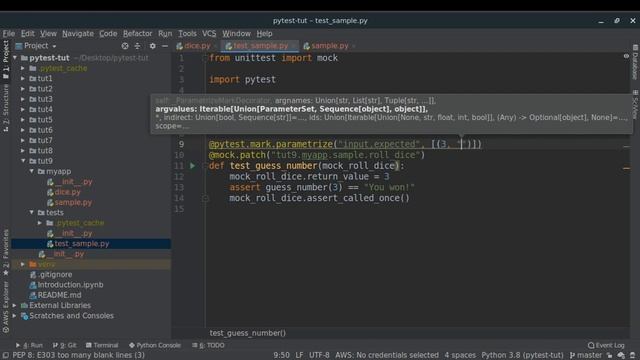Open Project panel settings gear
The width and height of the screenshot is (640, 360).
click(x=152, y=46)
